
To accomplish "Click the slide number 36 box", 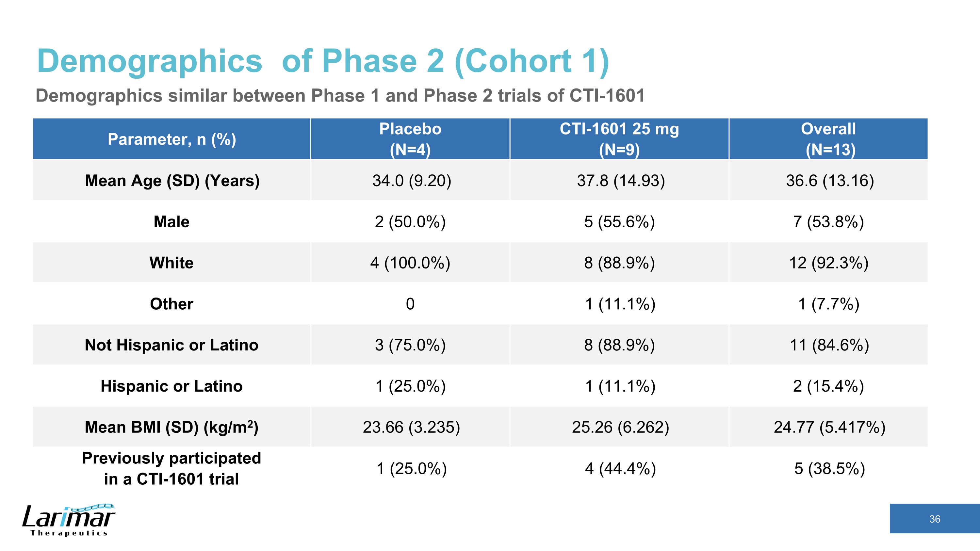I will tap(934, 519).
